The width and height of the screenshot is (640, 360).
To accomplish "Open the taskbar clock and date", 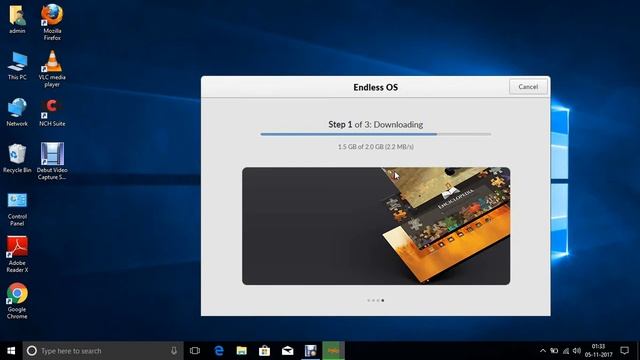I will tap(598, 351).
